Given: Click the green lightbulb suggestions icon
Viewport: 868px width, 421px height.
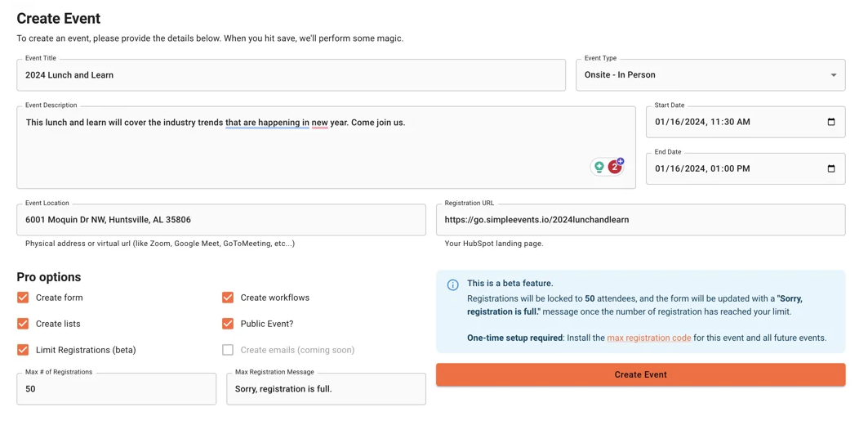Looking at the screenshot, I should pyautogui.click(x=599, y=167).
